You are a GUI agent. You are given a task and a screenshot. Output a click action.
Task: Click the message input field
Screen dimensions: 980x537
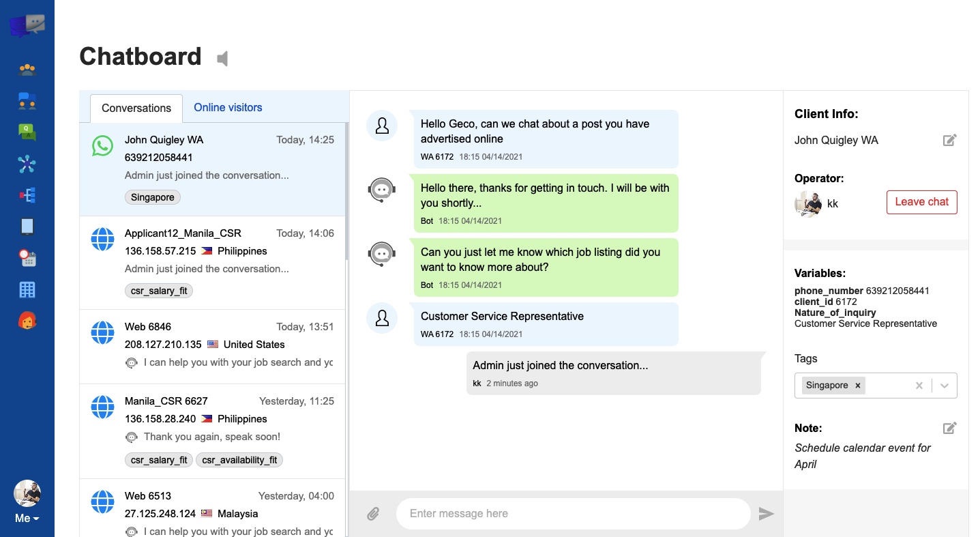click(573, 514)
